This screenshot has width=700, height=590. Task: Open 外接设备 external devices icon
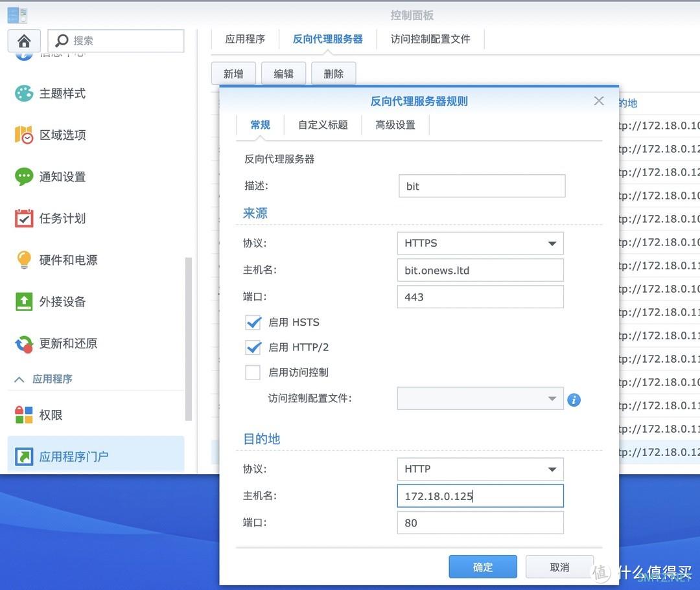coord(24,301)
